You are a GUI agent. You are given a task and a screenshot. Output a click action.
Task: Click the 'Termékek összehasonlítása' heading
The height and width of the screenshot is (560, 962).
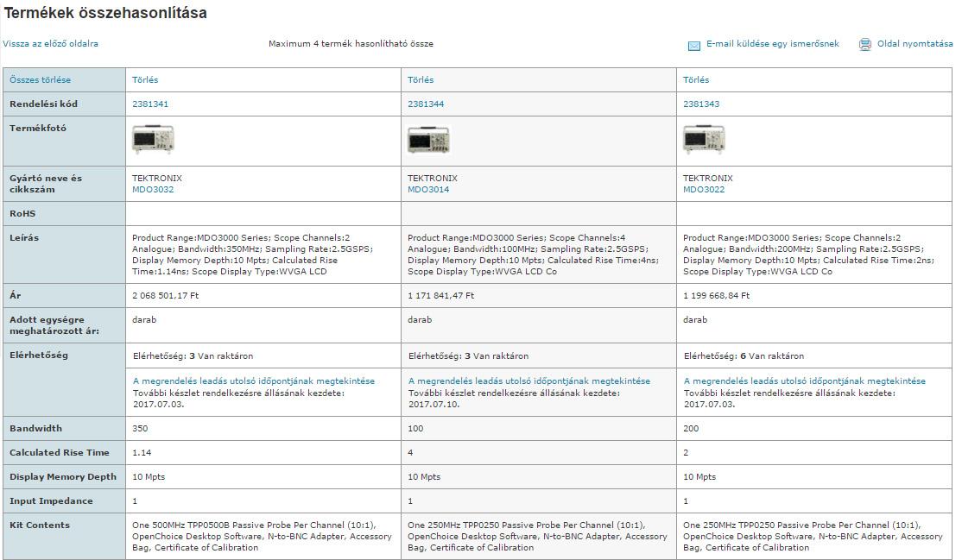tap(105, 13)
